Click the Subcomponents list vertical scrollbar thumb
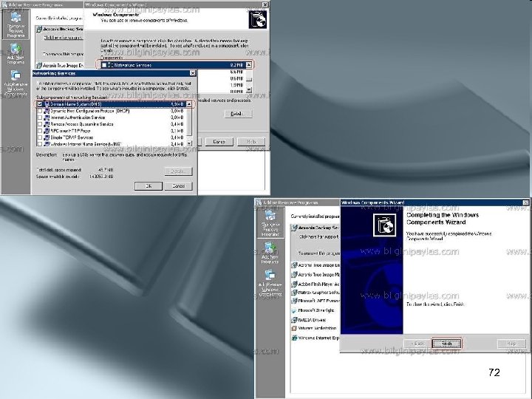This screenshot has width=532, height=399. coord(189,121)
